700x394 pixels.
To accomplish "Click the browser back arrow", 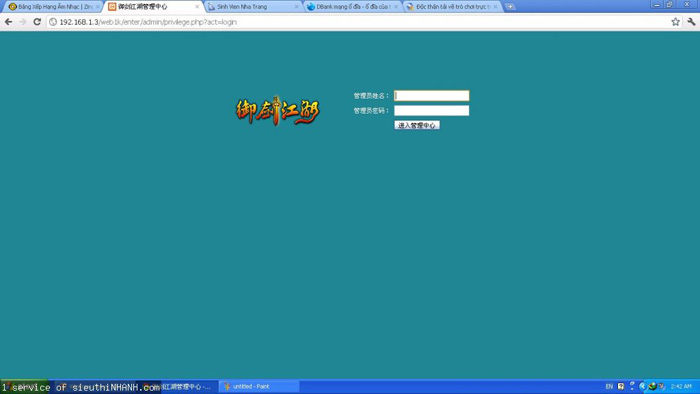I will coord(8,22).
